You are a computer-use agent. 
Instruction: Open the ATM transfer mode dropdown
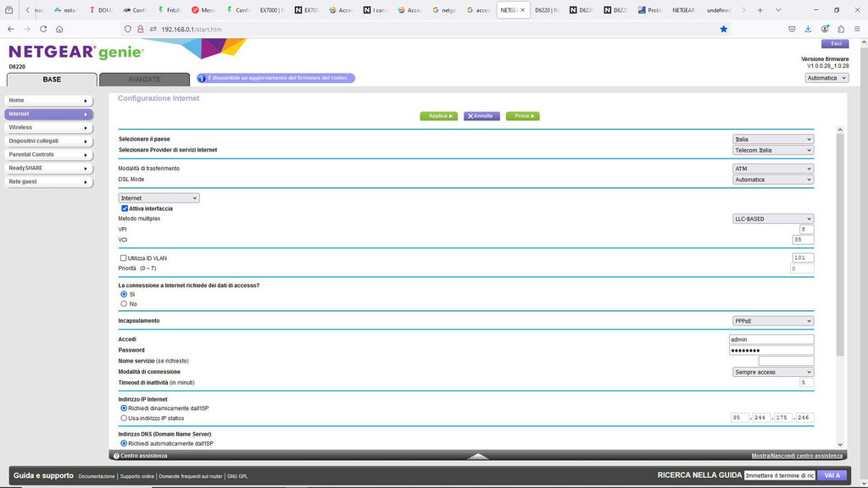click(x=773, y=169)
